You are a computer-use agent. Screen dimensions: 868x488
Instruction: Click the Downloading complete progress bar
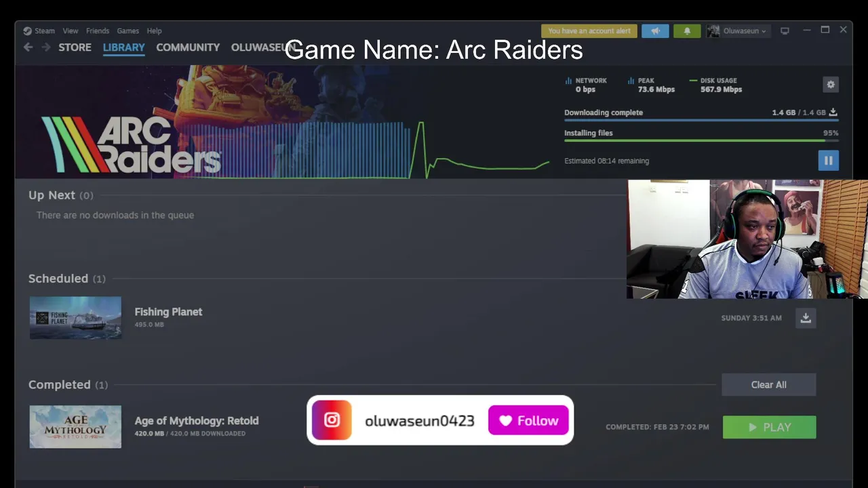coord(701,120)
